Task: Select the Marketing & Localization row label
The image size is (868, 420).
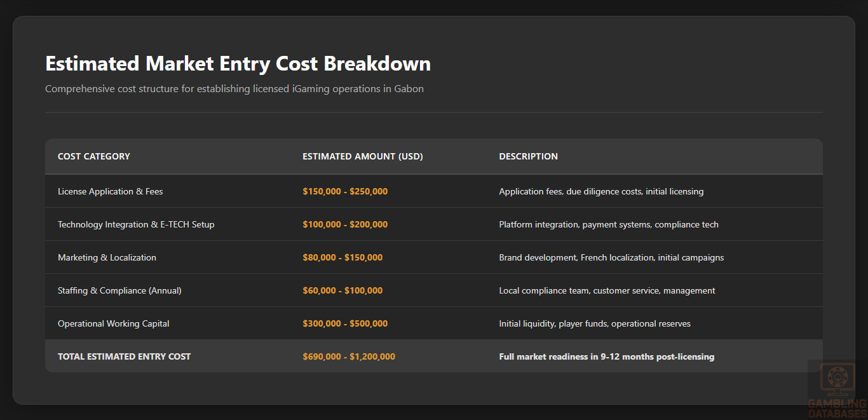Action: [x=107, y=257]
